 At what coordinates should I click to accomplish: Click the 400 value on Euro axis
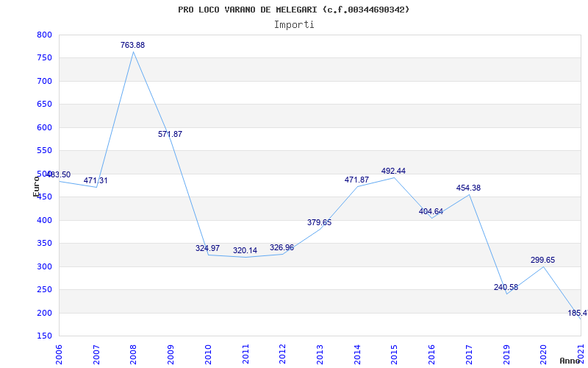point(44,220)
